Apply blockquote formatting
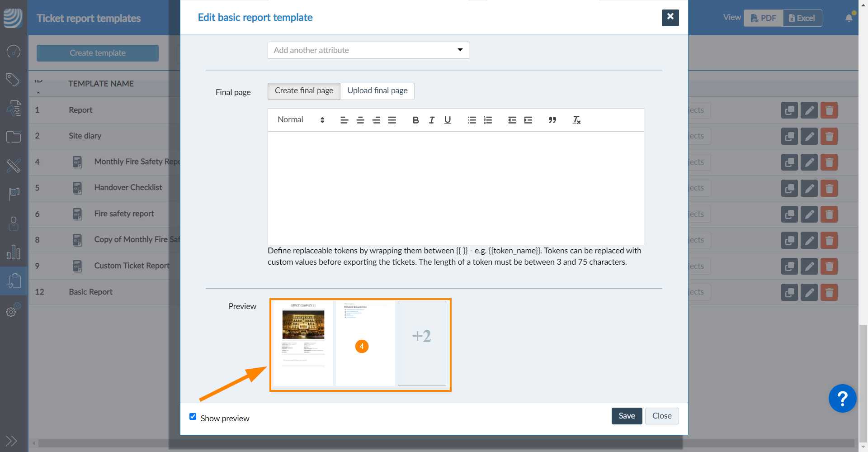 point(552,120)
